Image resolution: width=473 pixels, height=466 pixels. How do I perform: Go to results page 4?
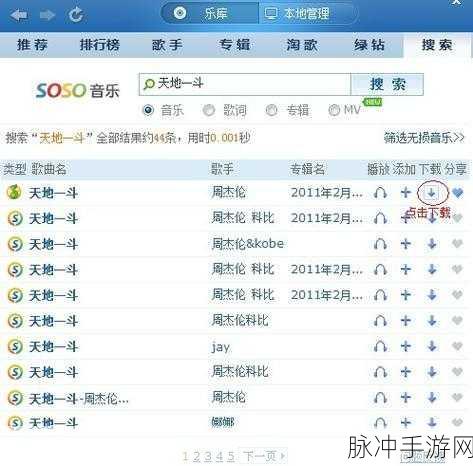point(219,456)
